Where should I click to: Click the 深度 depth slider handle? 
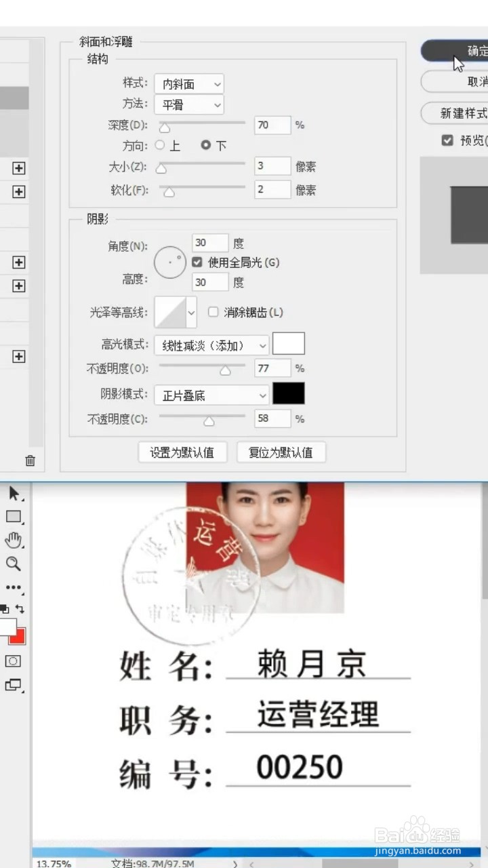[164, 127]
